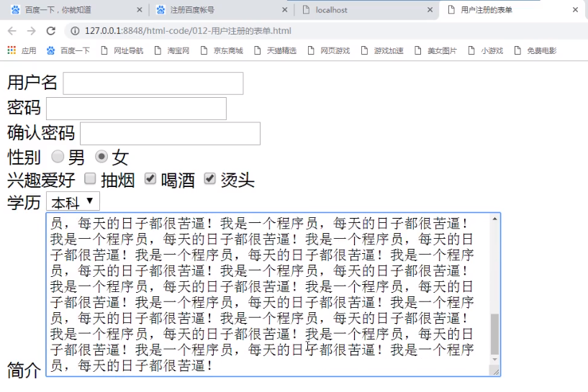
Task: Click the 兴趣爱好 label text
Action: (x=41, y=181)
